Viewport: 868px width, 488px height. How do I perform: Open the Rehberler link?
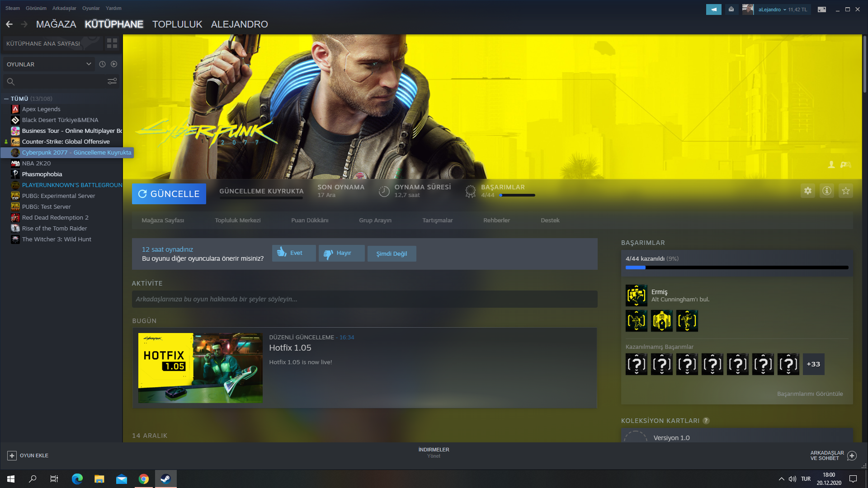pos(496,220)
